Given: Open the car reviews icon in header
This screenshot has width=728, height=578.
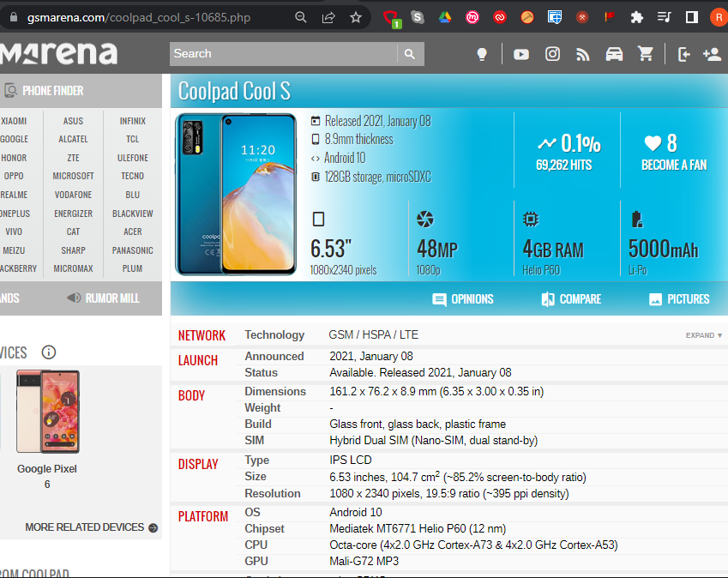Looking at the screenshot, I should tap(614, 54).
